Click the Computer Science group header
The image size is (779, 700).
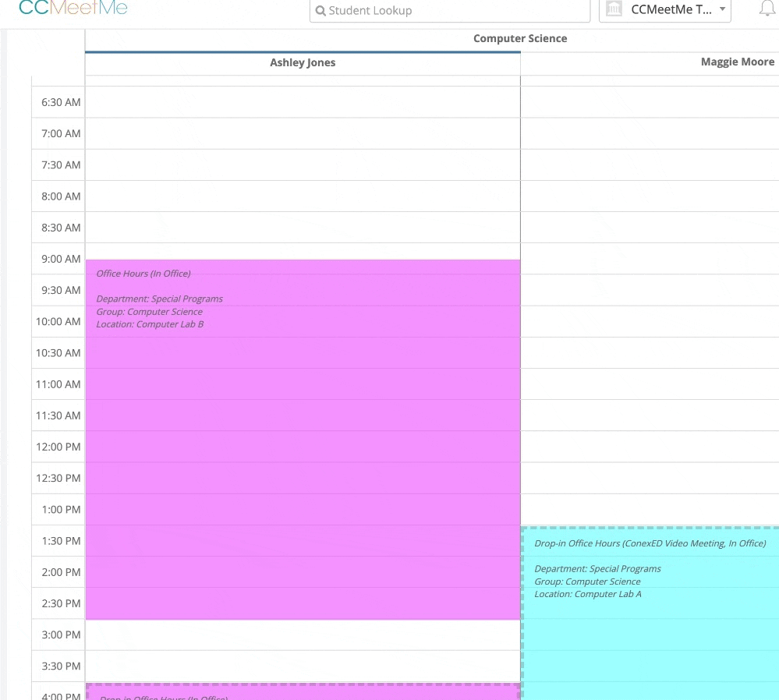click(520, 38)
